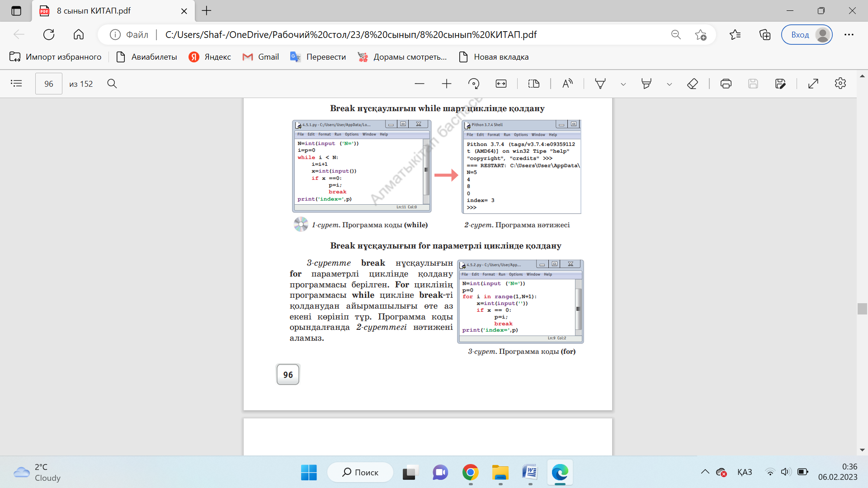
Task: Start Read aloud for the PDF
Action: pos(567,84)
